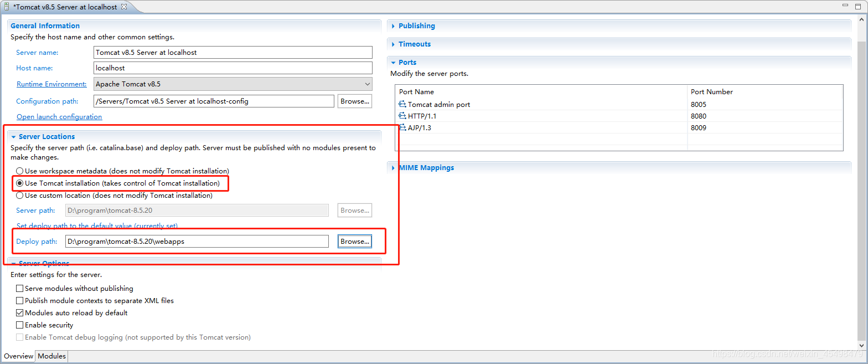Click the server icon on the editor tab
Screen dimensions: 868x364
pos(7,7)
